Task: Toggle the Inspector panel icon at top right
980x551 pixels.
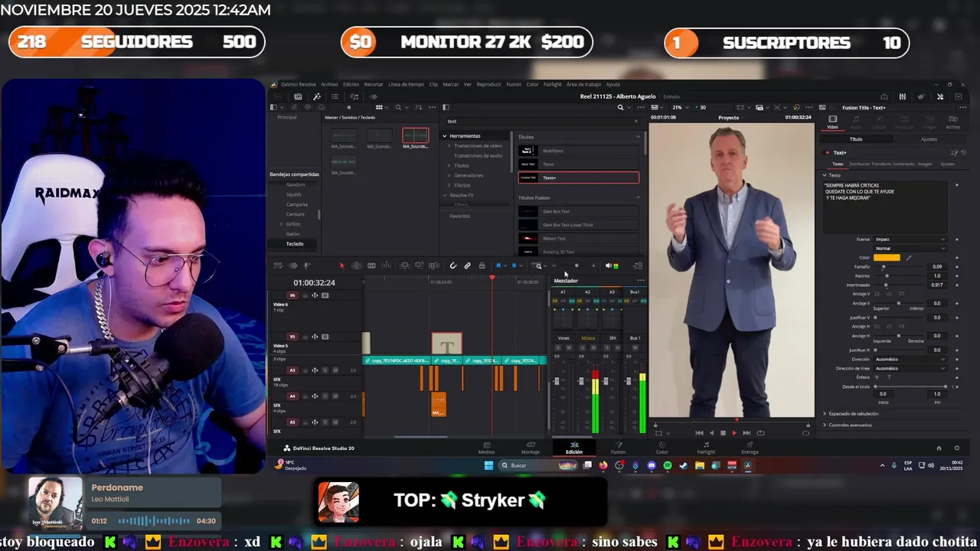Action: coord(940,96)
